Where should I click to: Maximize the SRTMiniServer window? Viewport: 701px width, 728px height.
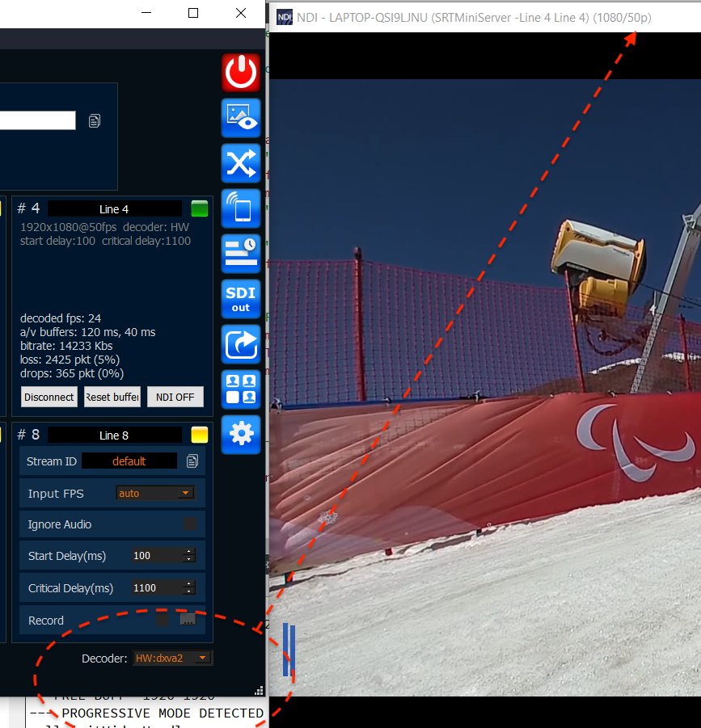pyautogui.click(x=193, y=13)
